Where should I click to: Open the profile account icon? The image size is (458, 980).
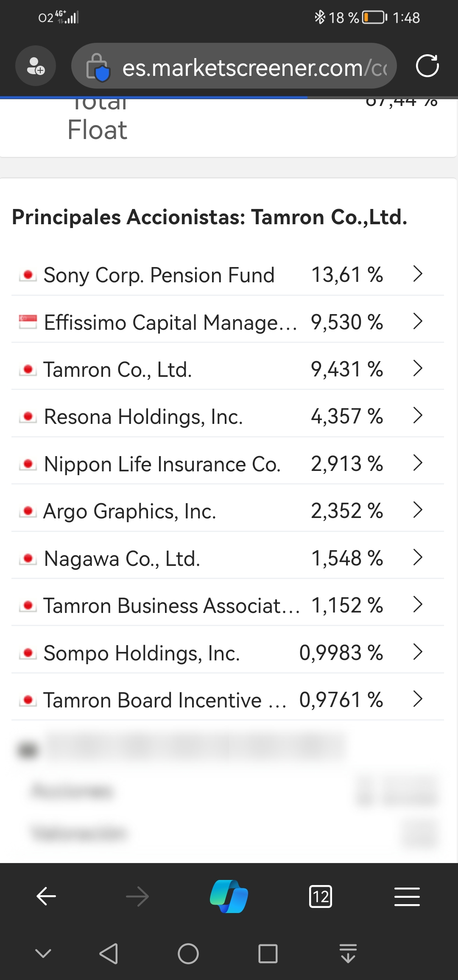(36, 66)
